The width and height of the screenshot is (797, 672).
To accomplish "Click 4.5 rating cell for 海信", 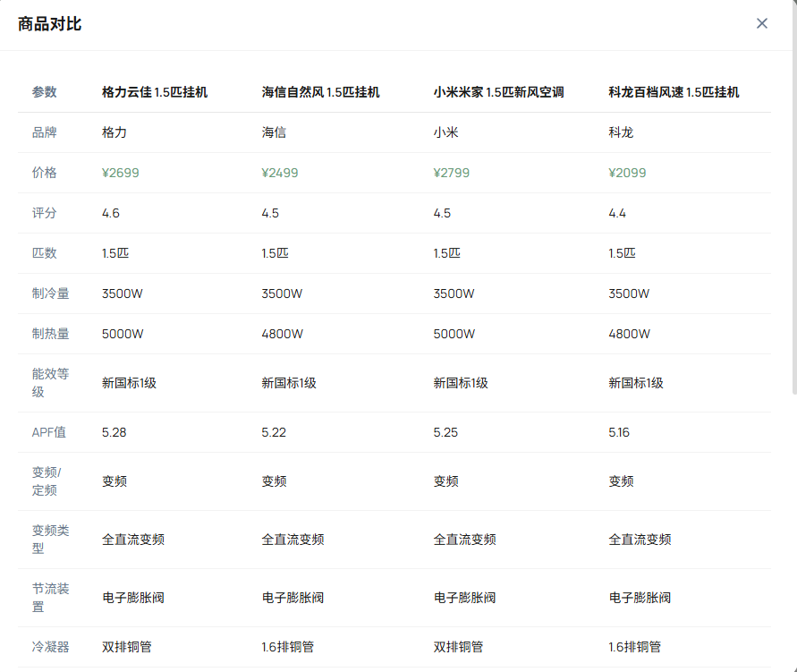I will [270, 213].
